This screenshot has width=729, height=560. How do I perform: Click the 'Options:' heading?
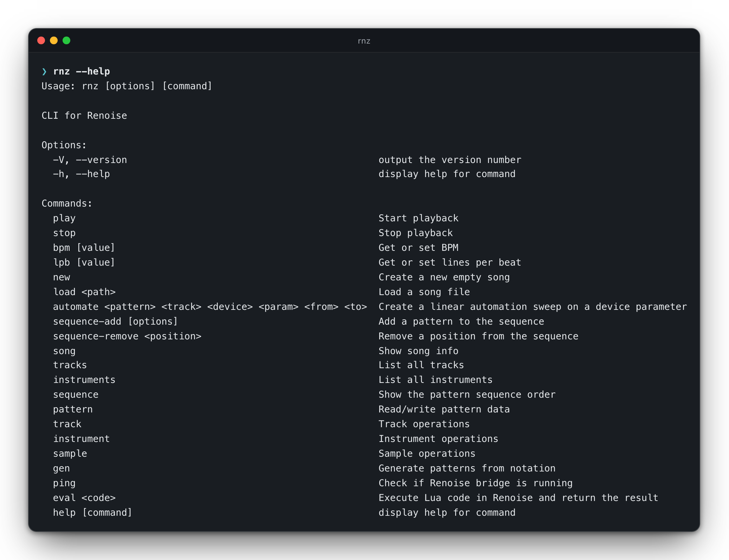(x=64, y=145)
